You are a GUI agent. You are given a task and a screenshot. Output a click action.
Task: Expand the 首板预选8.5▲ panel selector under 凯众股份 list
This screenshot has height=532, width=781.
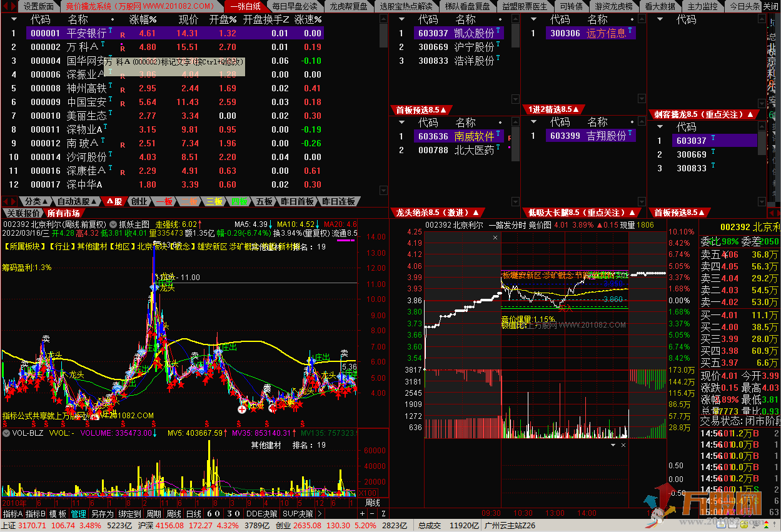point(421,109)
